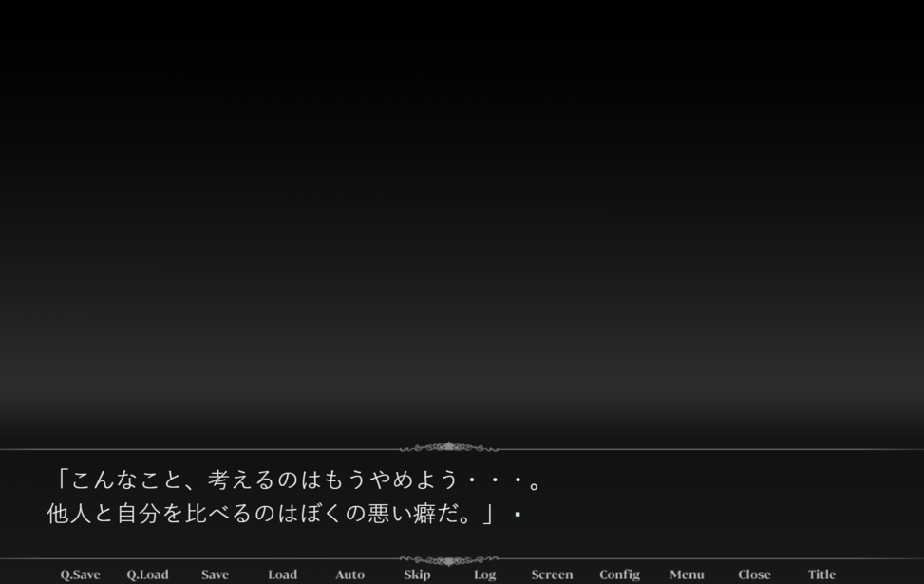Open the Log backlog
924x584 pixels.
point(485,575)
